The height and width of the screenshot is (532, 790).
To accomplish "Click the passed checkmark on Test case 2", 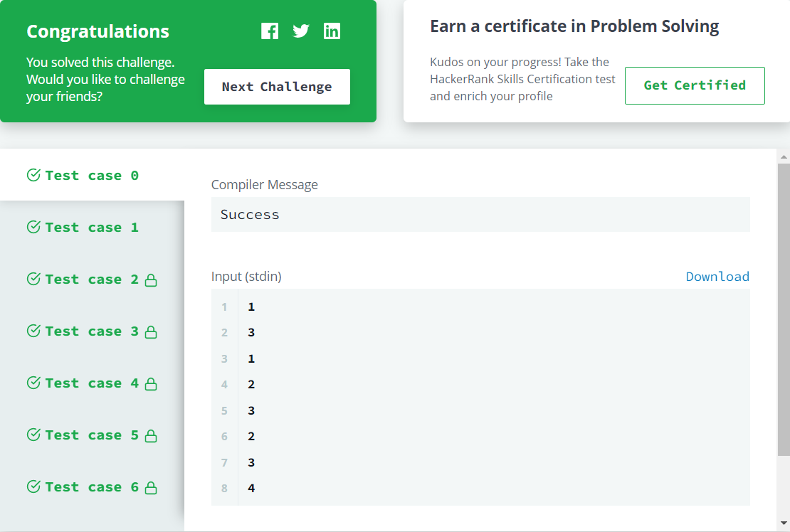I will click(x=33, y=278).
